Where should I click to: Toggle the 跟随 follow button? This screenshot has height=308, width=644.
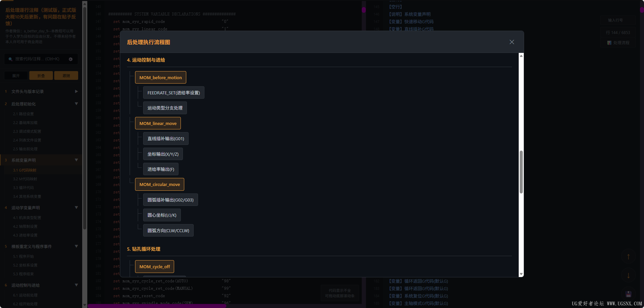[66, 76]
